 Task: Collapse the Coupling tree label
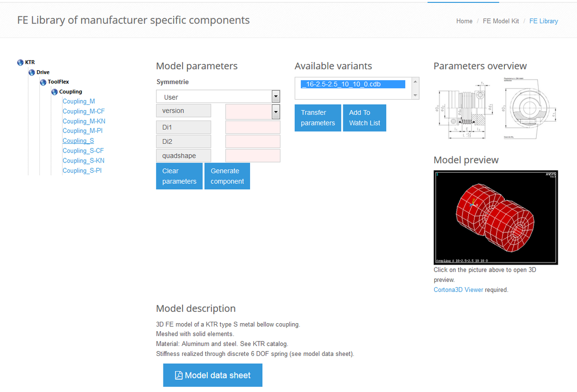(x=71, y=91)
